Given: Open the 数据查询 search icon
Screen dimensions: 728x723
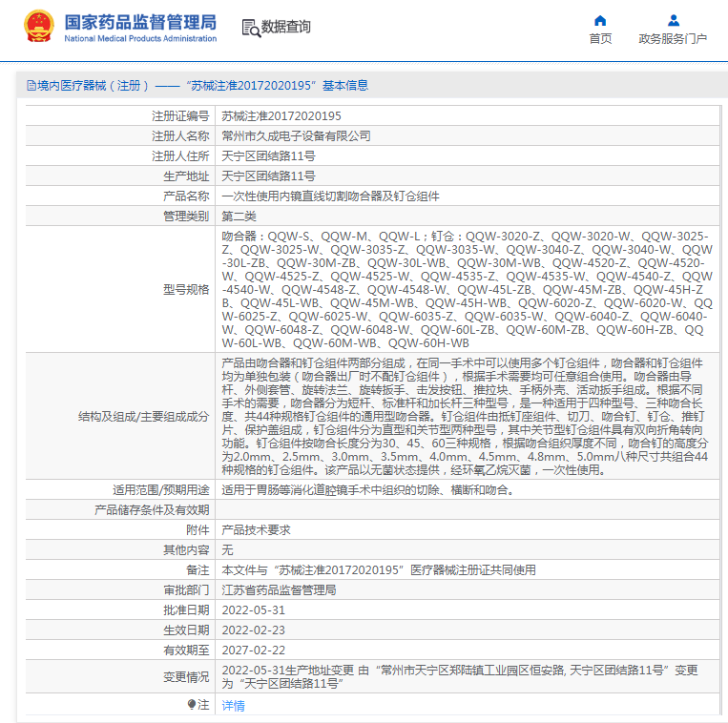Looking at the screenshot, I should [251, 28].
